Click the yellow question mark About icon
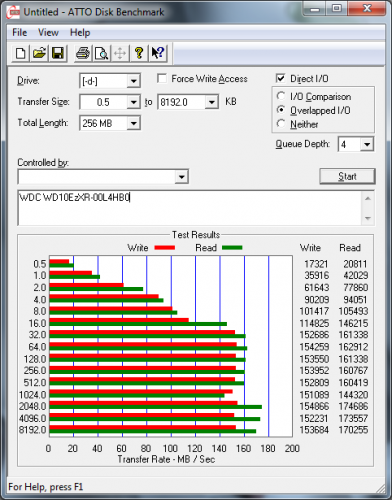 (x=139, y=53)
